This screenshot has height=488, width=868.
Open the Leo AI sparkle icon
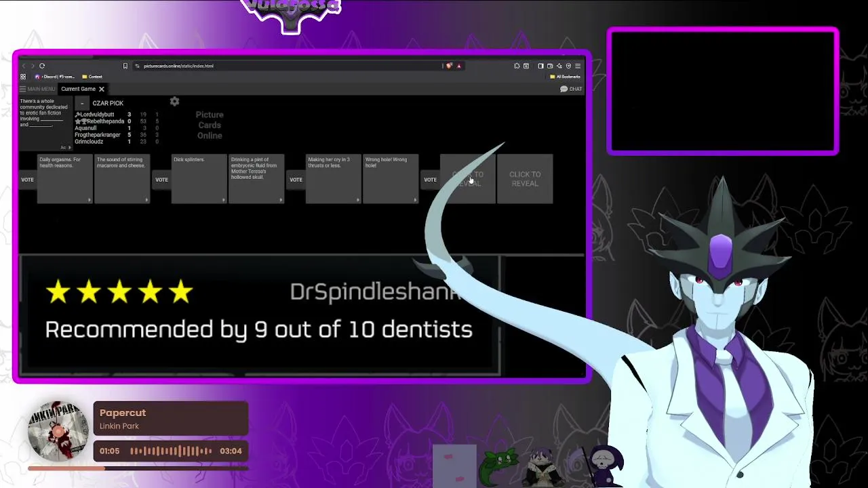pos(559,66)
